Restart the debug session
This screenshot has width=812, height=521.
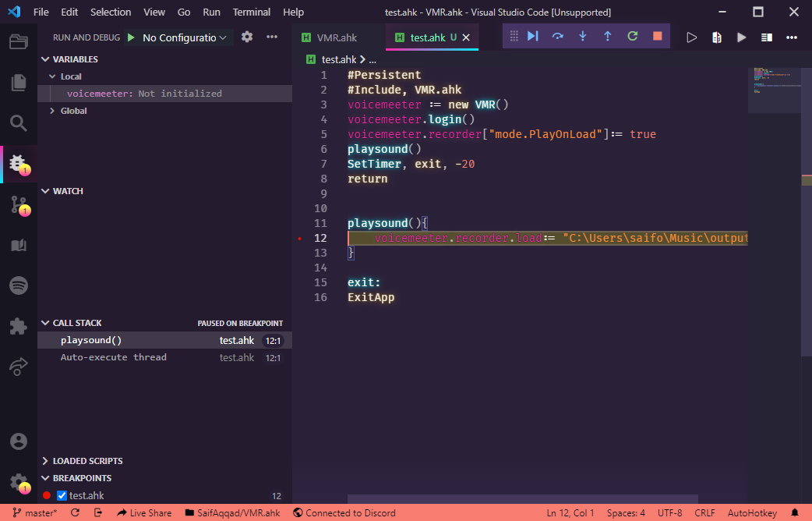tap(632, 36)
